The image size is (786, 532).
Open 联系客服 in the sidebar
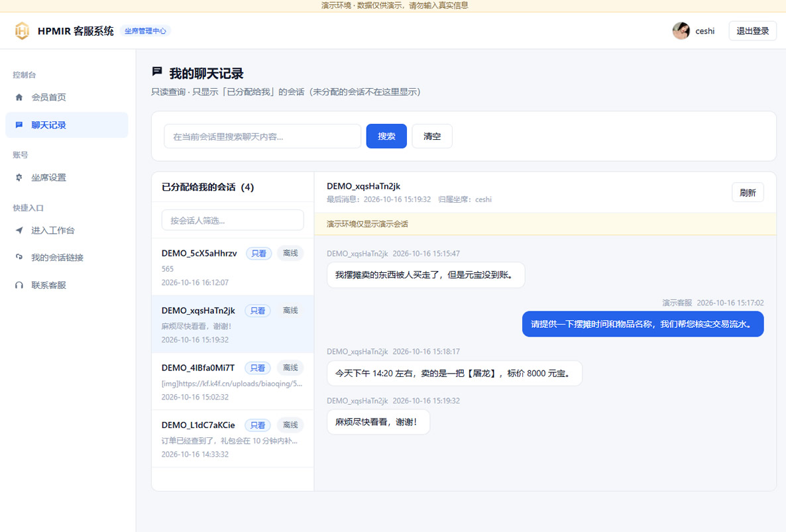[67, 285]
